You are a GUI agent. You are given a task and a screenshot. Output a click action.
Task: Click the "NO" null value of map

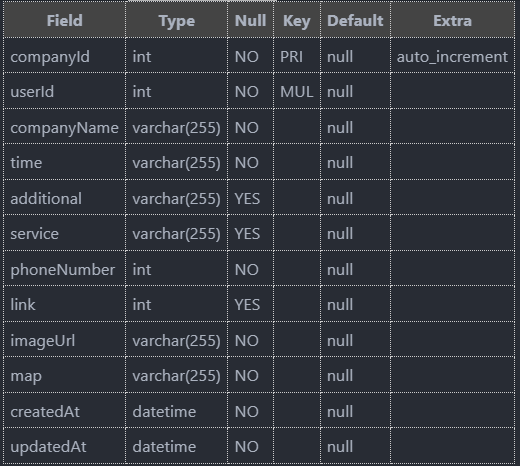tap(247, 376)
